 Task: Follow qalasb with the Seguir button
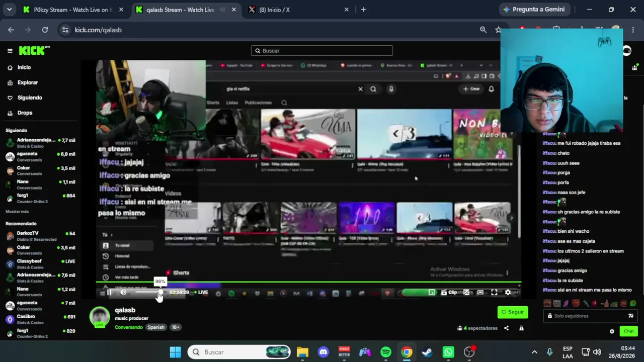pos(513,312)
